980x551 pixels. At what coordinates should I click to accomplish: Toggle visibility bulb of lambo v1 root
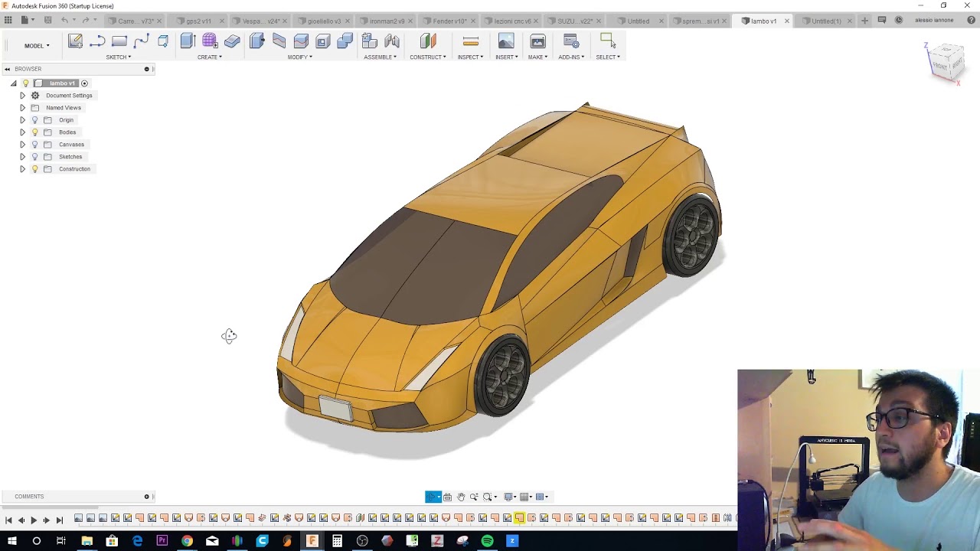click(x=25, y=83)
